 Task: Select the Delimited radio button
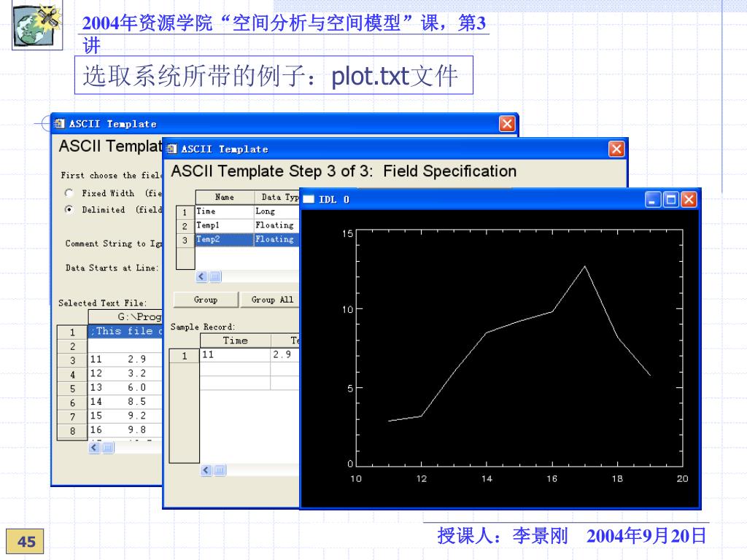click(x=69, y=209)
